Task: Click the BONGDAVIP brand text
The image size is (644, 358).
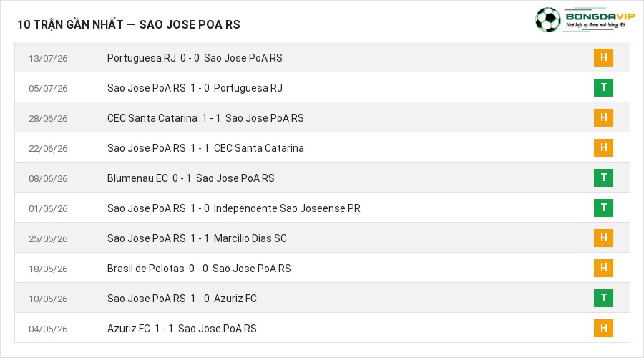Action: click(600, 16)
